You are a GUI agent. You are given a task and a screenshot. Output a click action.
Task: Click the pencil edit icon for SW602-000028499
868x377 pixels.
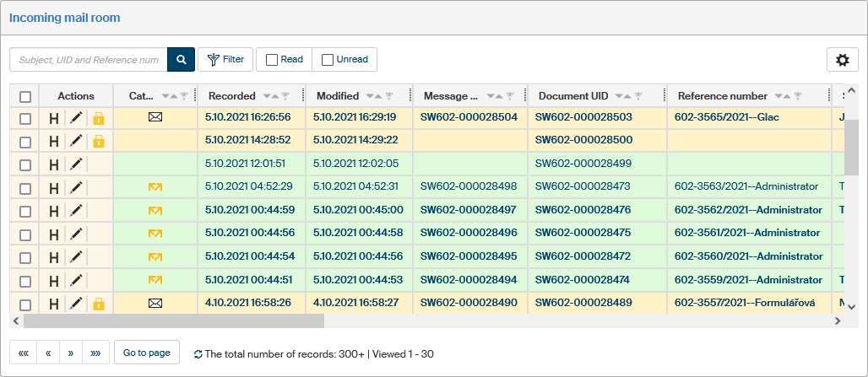tap(76, 164)
